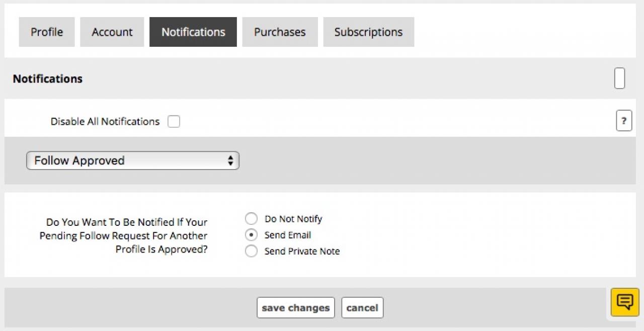Click the Do Not Notify label text
Viewport: 644px width, 331px height.
point(293,219)
